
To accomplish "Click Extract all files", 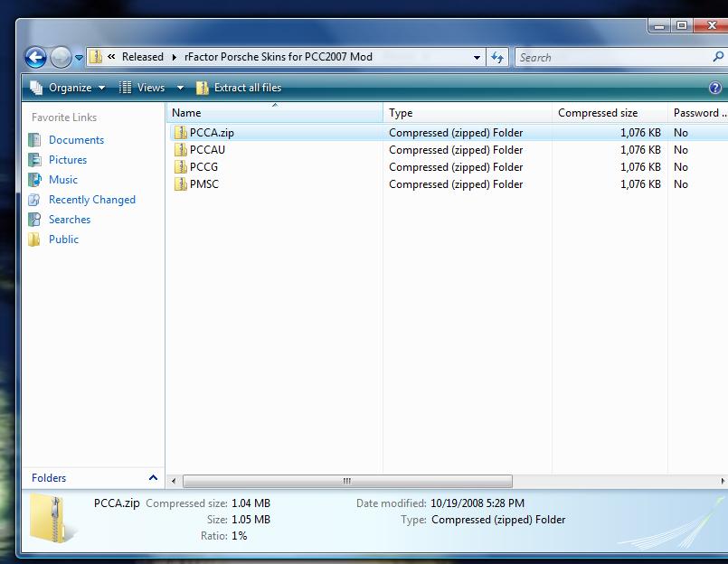I will (x=239, y=88).
